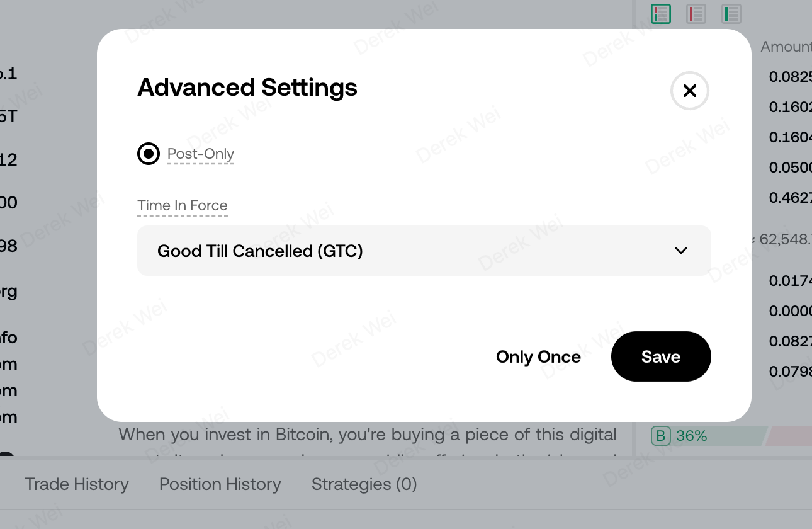Switch to the red sell-orders-only book view icon
This screenshot has height=529, width=812.
click(696, 13)
